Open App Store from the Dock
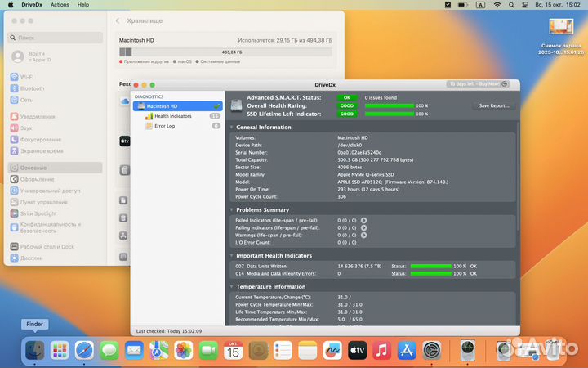Image resolution: width=588 pixels, height=368 pixels. click(x=407, y=351)
